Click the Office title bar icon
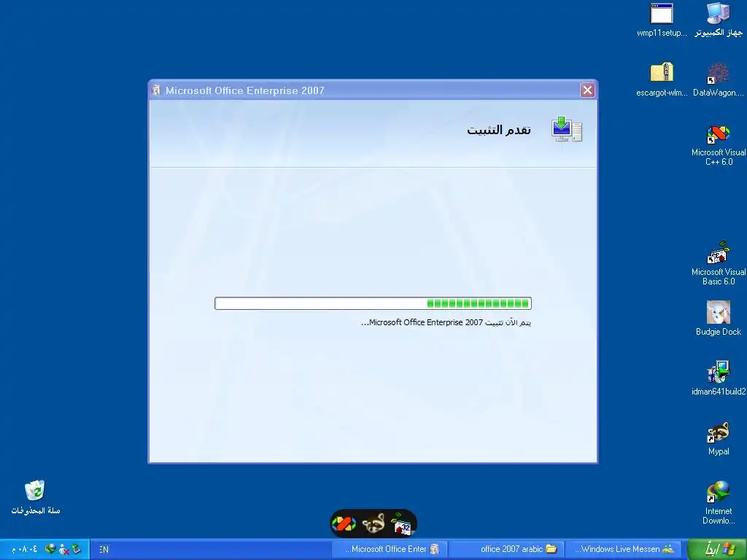 (156, 90)
